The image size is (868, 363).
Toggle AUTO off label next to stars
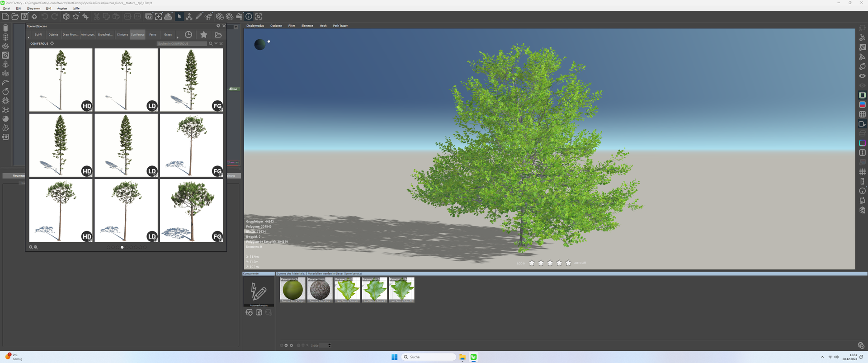click(x=580, y=263)
